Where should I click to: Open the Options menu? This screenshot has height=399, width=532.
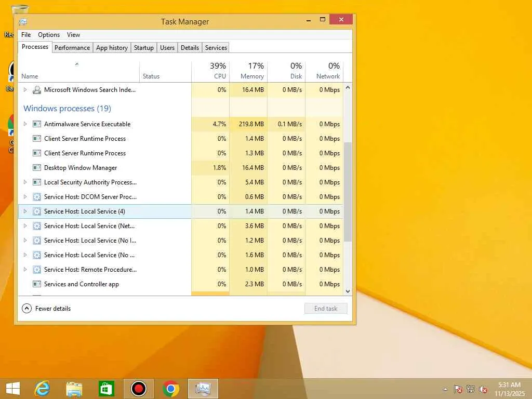49,35
